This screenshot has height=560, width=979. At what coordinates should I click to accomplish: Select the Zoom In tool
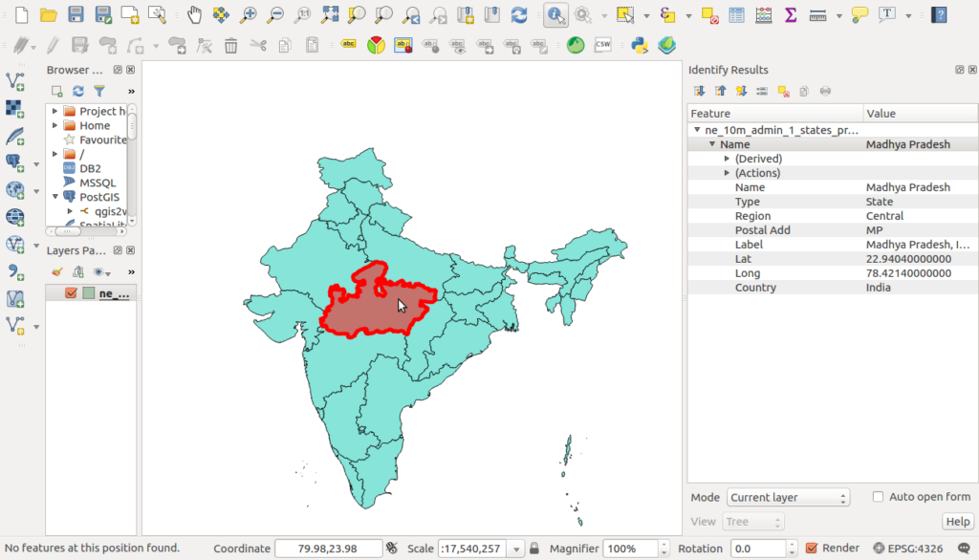(x=250, y=14)
